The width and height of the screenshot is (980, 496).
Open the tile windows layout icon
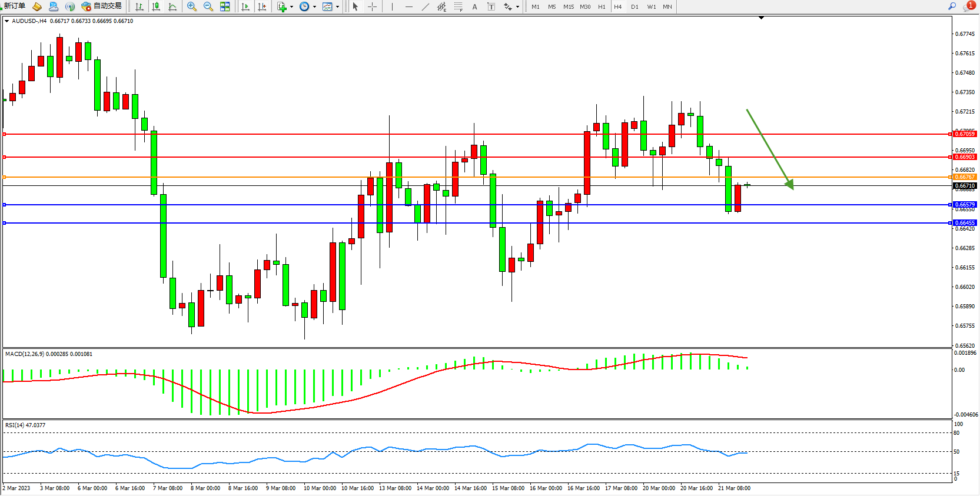tap(225, 6)
